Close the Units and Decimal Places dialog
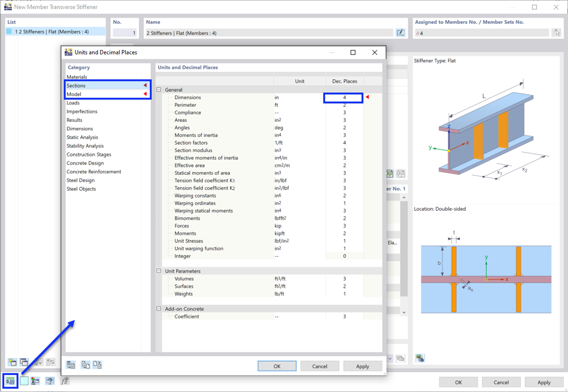Image resolution: width=568 pixels, height=392 pixels. point(375,52)
